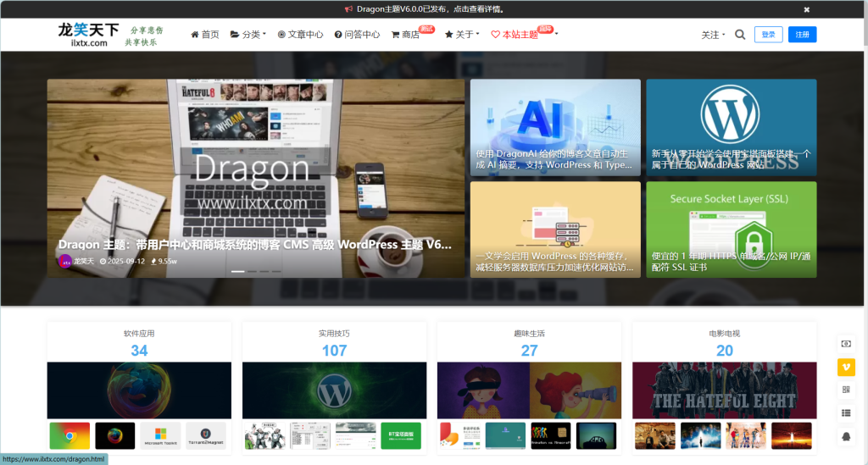868x465 pixels.
Task: Go to 首页 in navigation menu
Action: pos(204,35)
